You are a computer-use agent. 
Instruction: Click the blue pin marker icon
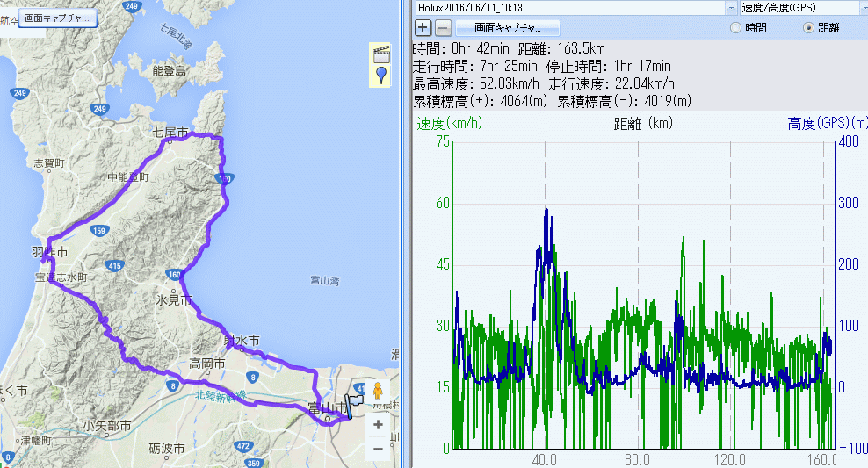(x=380, y=74)
